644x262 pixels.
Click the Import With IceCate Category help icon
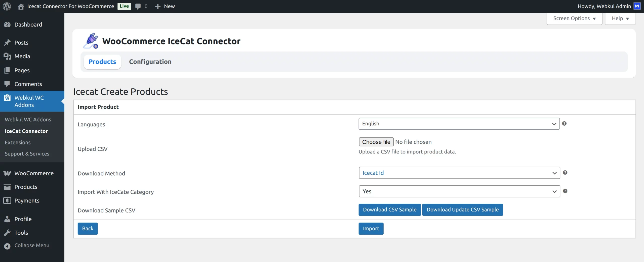click(565, 191)
